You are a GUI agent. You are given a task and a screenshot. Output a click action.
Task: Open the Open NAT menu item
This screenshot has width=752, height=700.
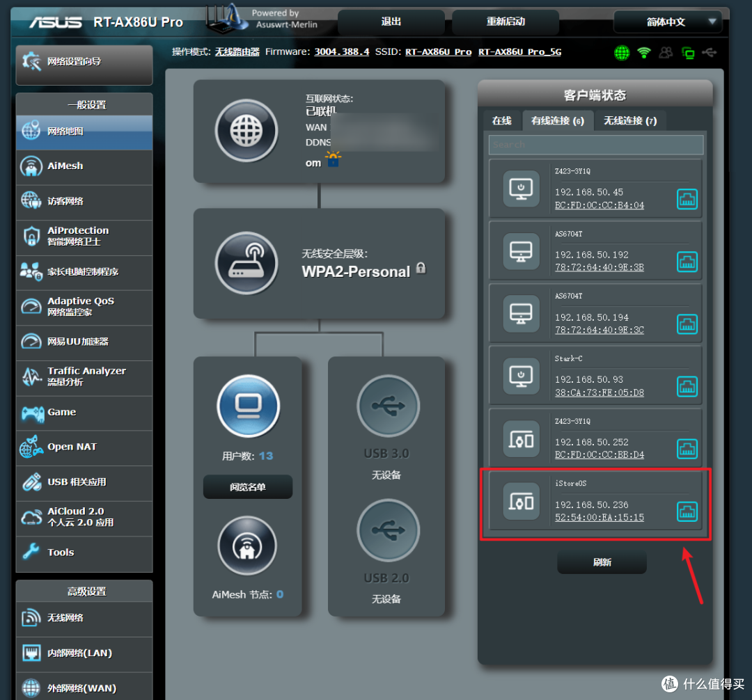point(84,447)
